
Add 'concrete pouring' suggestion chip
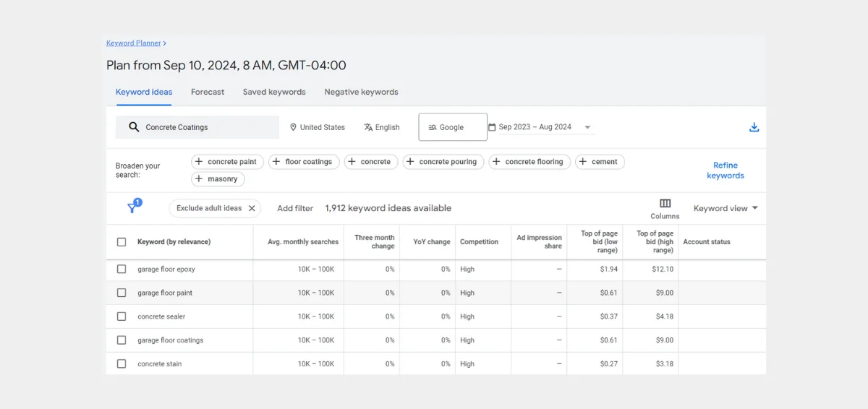443,162
